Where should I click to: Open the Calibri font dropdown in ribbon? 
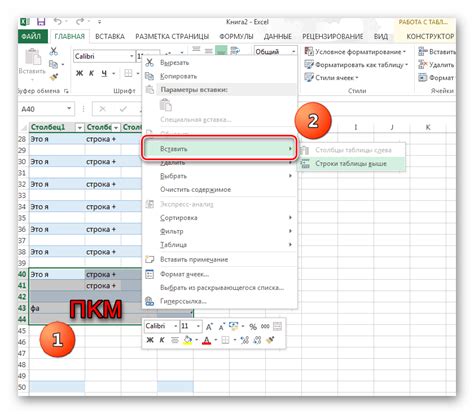[132, 56]
